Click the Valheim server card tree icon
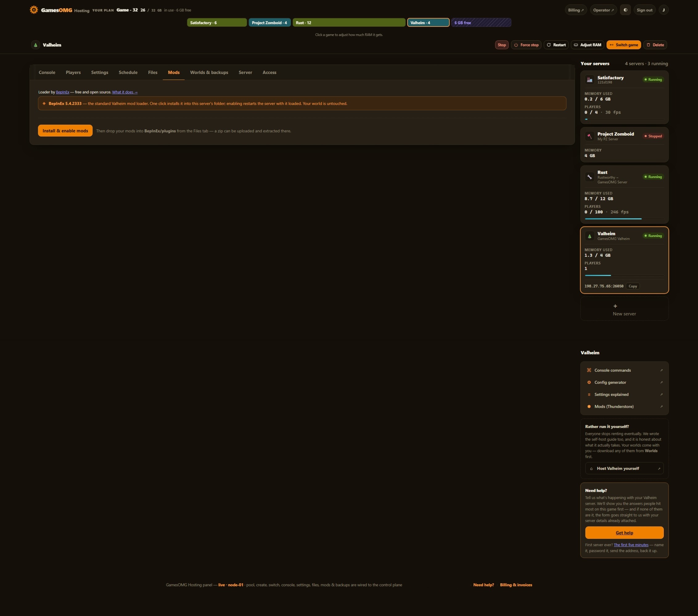 tap(589, 236)
